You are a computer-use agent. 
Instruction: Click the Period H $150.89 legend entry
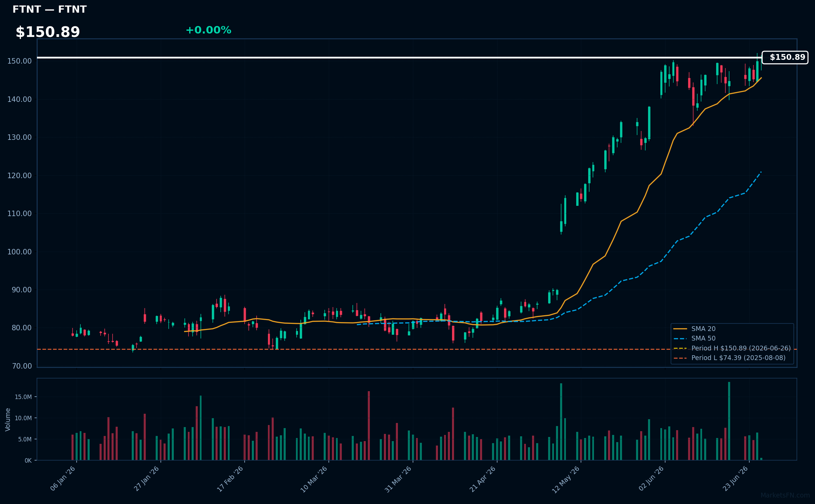coord(732,348)
